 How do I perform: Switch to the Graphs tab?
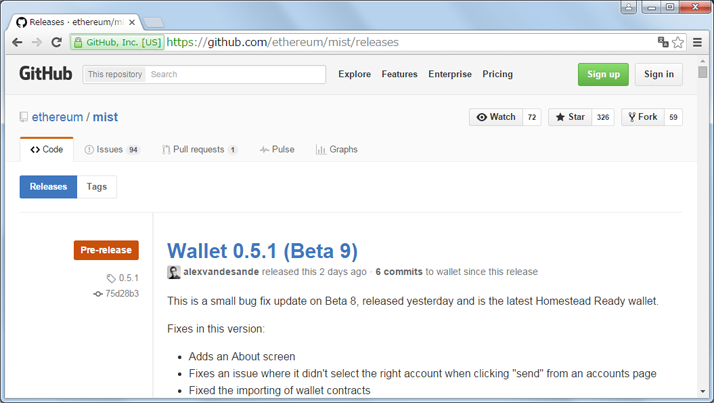(x=337, y=149)
